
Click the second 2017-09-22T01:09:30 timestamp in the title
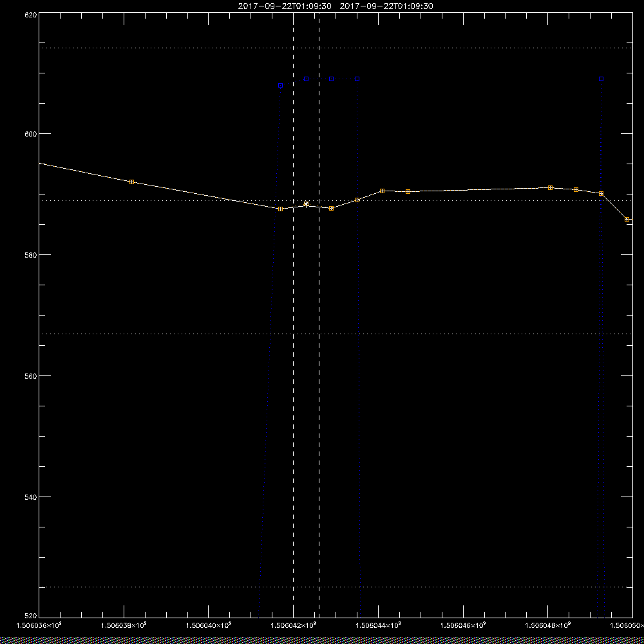386,6
